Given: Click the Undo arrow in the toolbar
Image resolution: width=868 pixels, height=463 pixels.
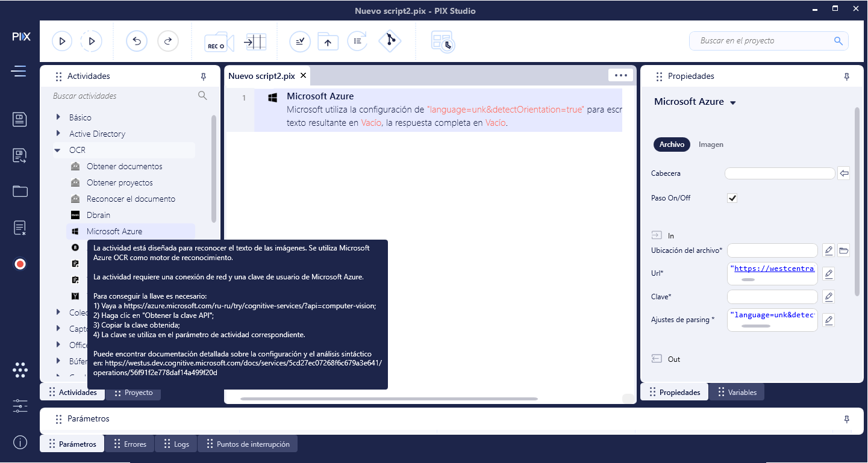Looking at the screenshot, I should [137, 41].
